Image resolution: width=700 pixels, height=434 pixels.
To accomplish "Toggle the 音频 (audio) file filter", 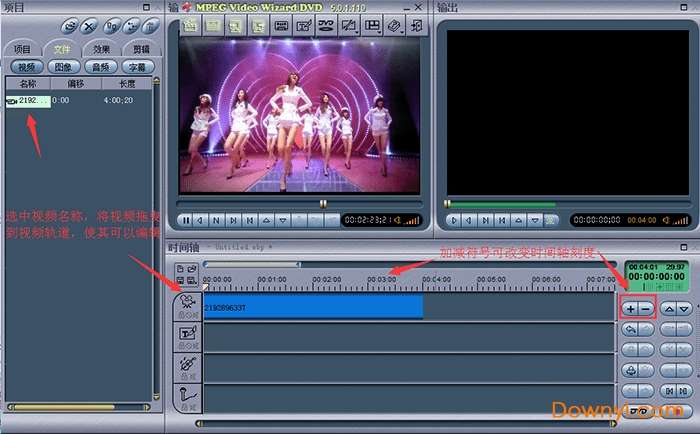I will coord(98,66).
